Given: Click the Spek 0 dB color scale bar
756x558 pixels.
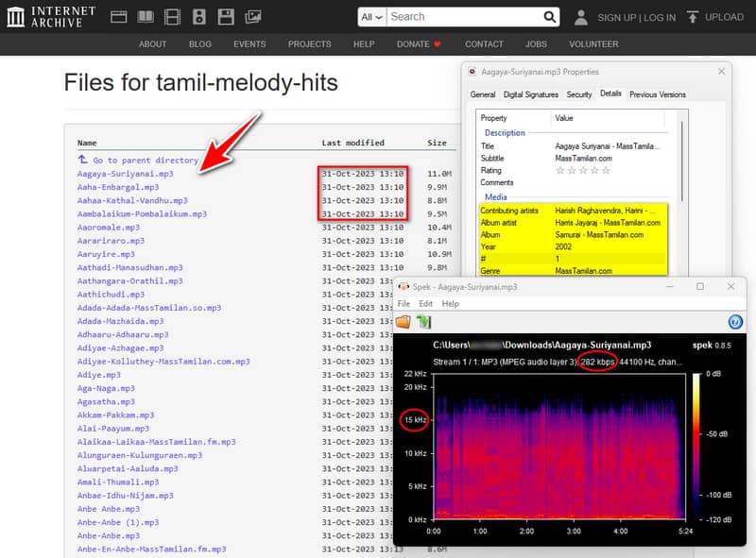Looking at the screenshot, I should pyautogui.click(x=696, y=446).
